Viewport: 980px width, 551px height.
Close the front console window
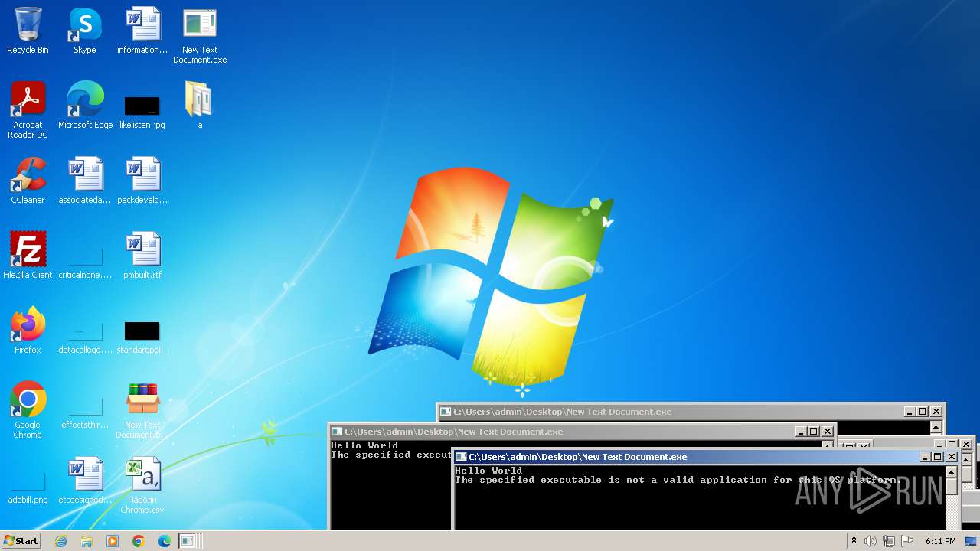[952, 457]
